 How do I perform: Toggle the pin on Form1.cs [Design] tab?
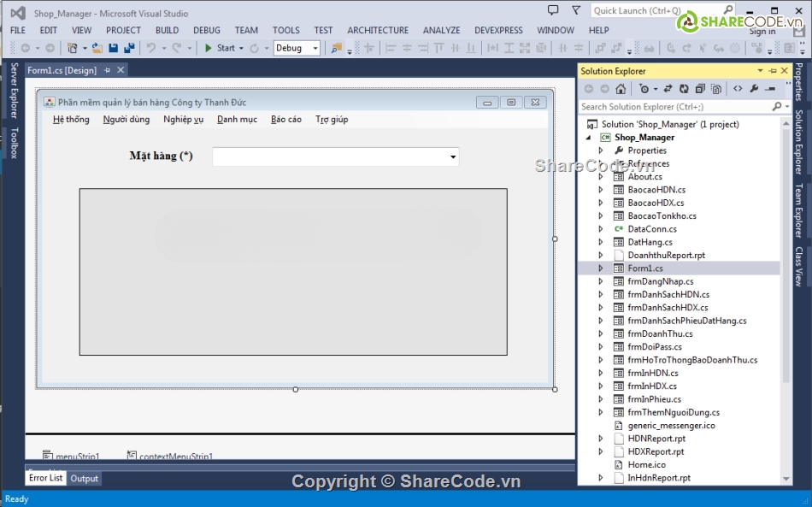[x=107, y=70]
